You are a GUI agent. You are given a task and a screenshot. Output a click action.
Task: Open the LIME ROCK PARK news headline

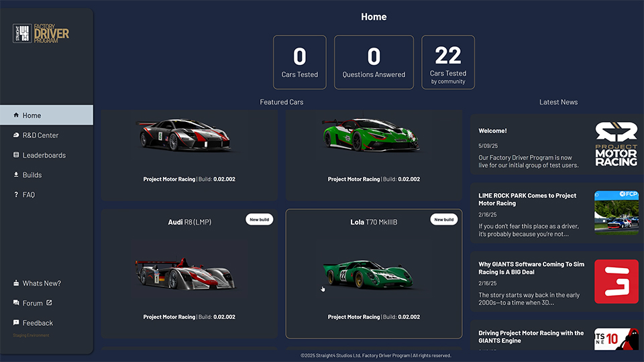[x=527, y=200]
